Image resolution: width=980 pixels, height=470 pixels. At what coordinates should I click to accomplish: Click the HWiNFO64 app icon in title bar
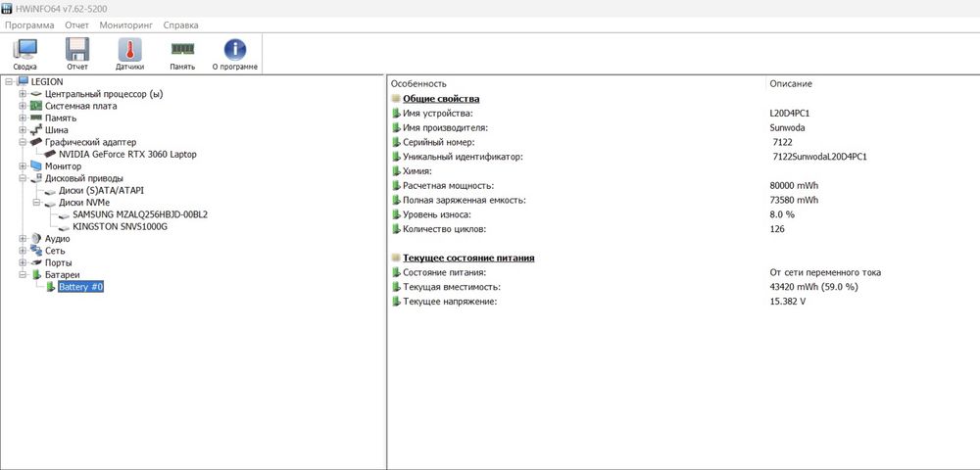(x=7, y=8)
